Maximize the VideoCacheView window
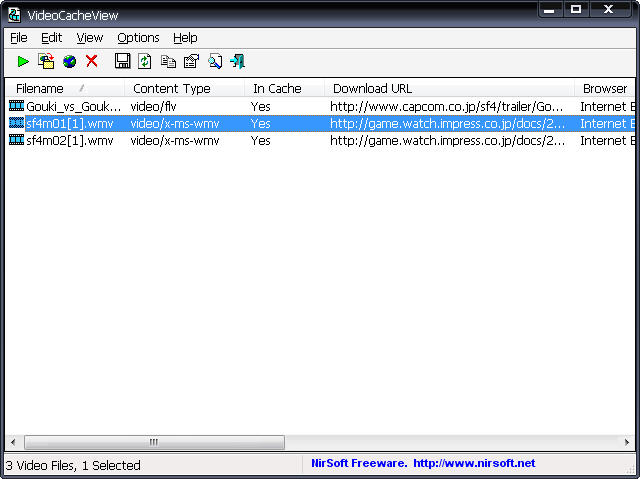The height and width of the screenshot is (479, 640). pos(576,10)
